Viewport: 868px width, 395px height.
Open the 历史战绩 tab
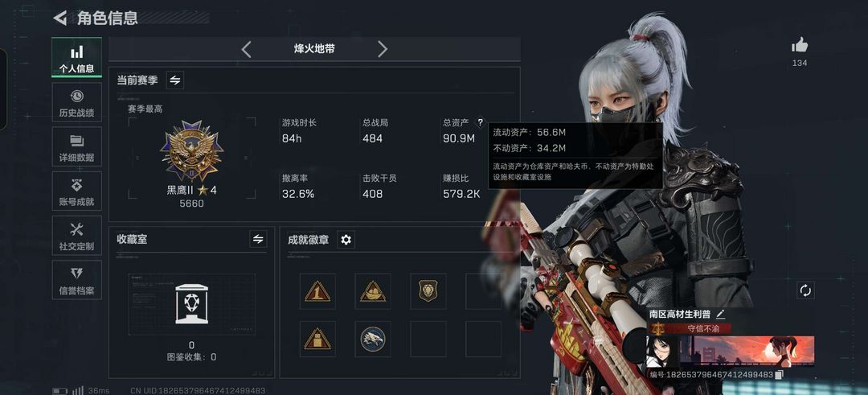[77, 102]
